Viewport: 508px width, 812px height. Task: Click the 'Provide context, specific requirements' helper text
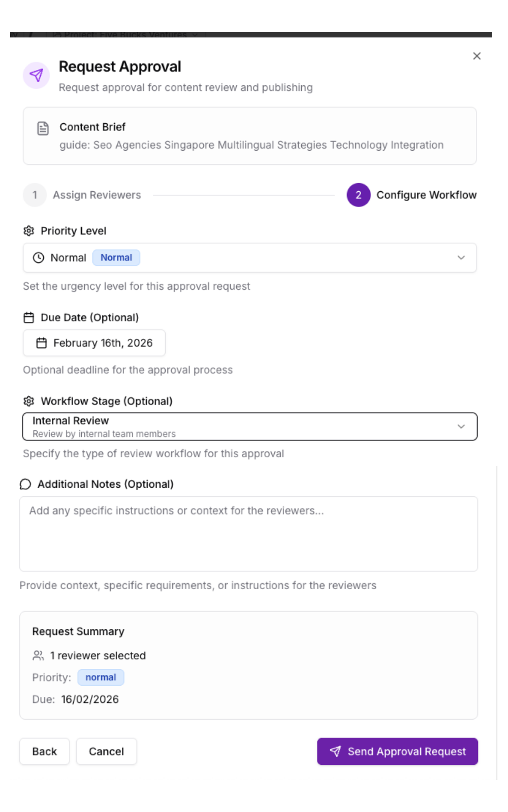[x=198, y=586]
